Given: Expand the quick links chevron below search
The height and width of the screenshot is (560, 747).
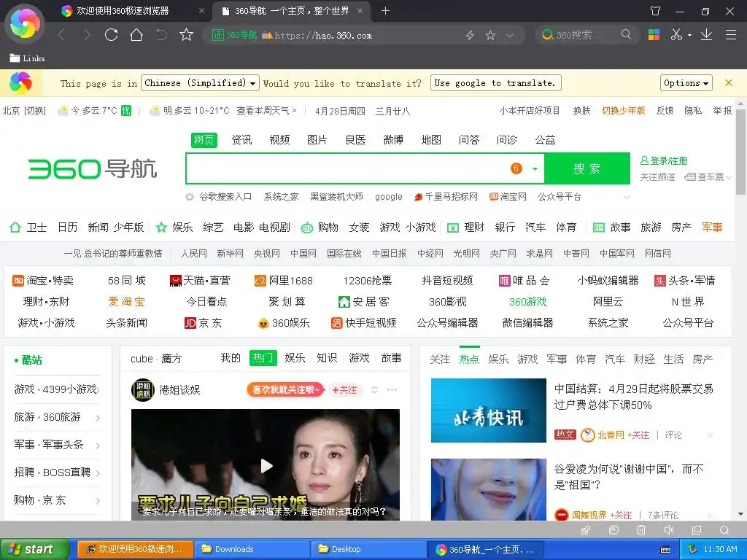Looking at the screenshot, I should pyautogui.click(x=627, y=197).
